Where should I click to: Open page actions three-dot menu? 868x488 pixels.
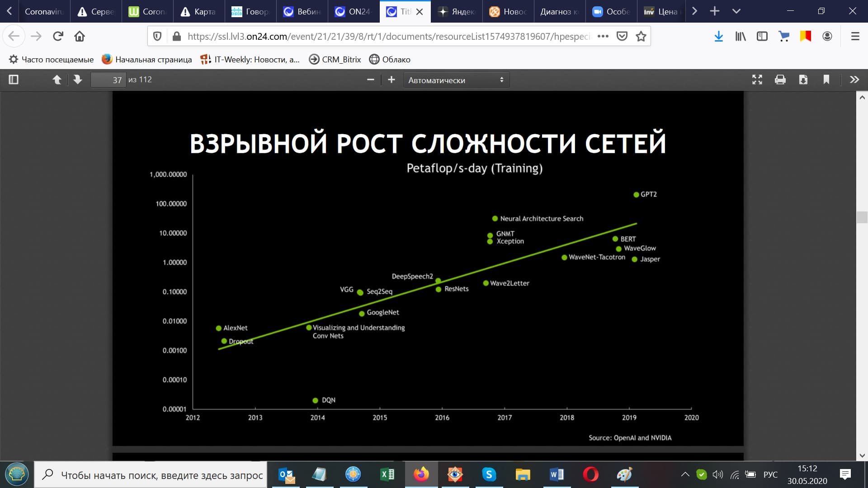603,36
